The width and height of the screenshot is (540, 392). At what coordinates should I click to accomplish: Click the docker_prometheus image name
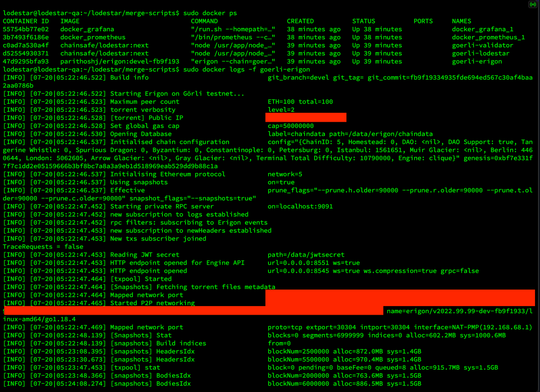(93, 37)
